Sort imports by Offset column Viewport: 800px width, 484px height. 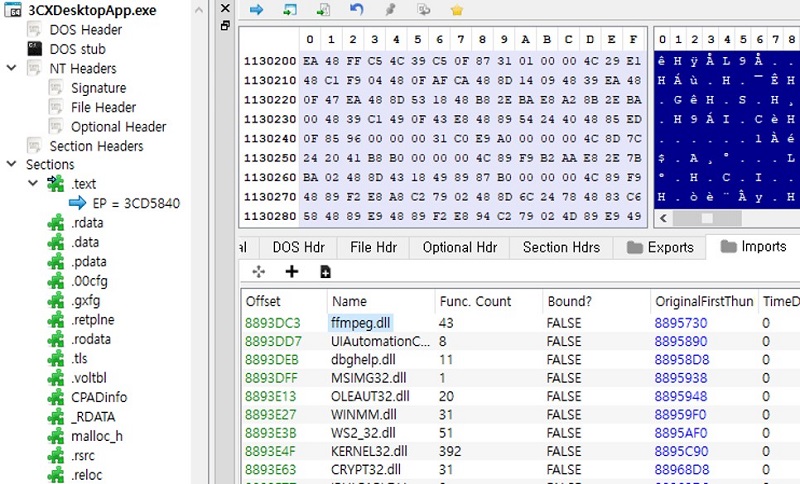[x=284, y=301]
